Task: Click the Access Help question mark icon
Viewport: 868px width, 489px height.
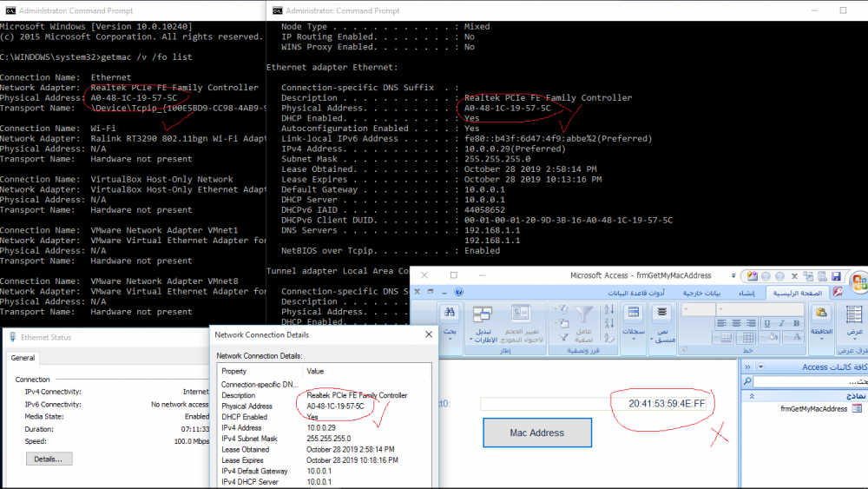Action: [459, 292]
